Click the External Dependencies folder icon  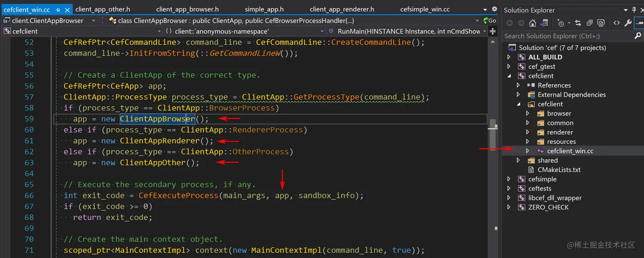coord(531,95)
